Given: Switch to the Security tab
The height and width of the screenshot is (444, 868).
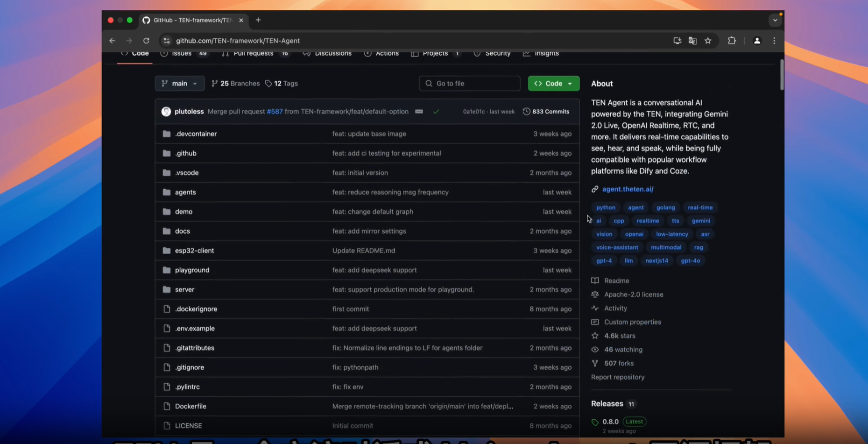Looking at the screenshot, I should tap(492, 53).
